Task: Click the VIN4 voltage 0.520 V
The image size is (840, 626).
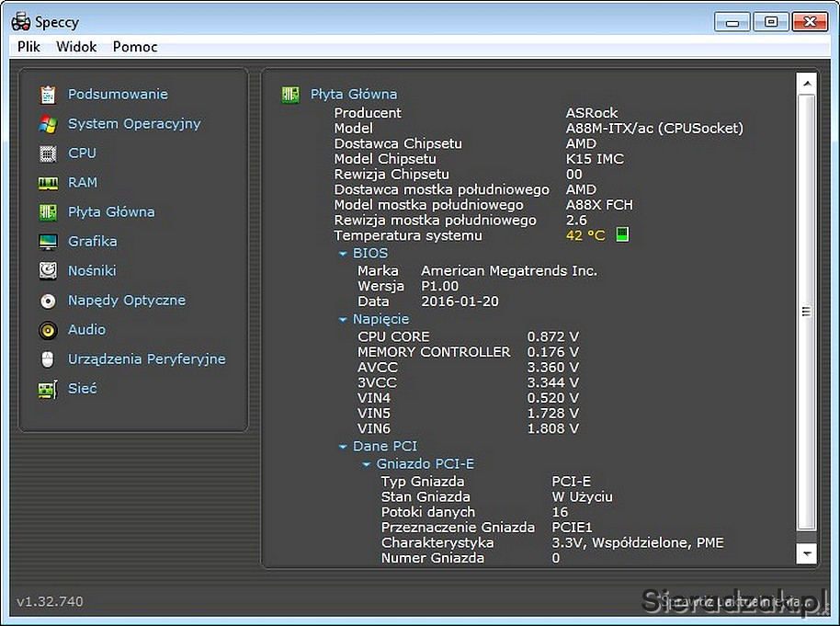Action: [x=553, y=398]
